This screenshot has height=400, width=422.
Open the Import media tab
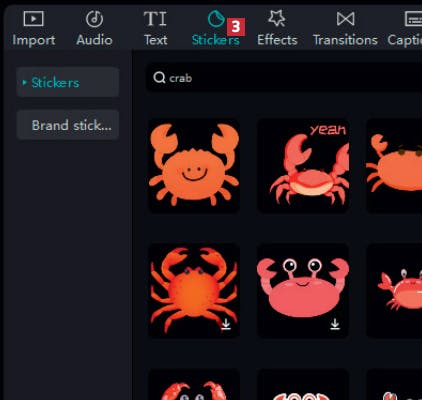tap(34, 28)
